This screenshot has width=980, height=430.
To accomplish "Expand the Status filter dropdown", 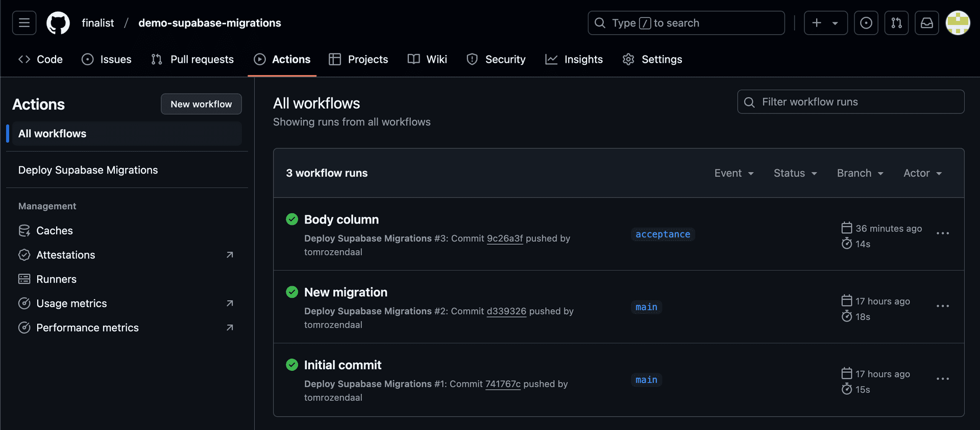I will (x=795, y=173).
